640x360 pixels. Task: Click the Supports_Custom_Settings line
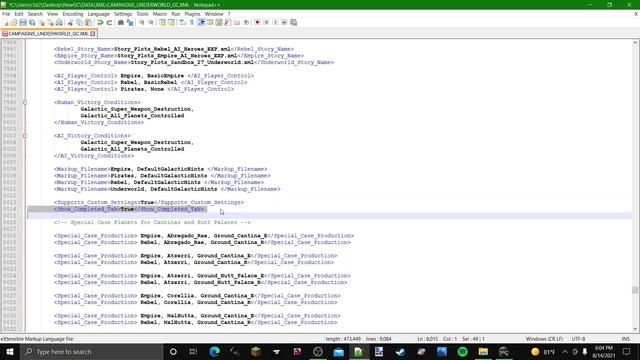coord(149,202)
